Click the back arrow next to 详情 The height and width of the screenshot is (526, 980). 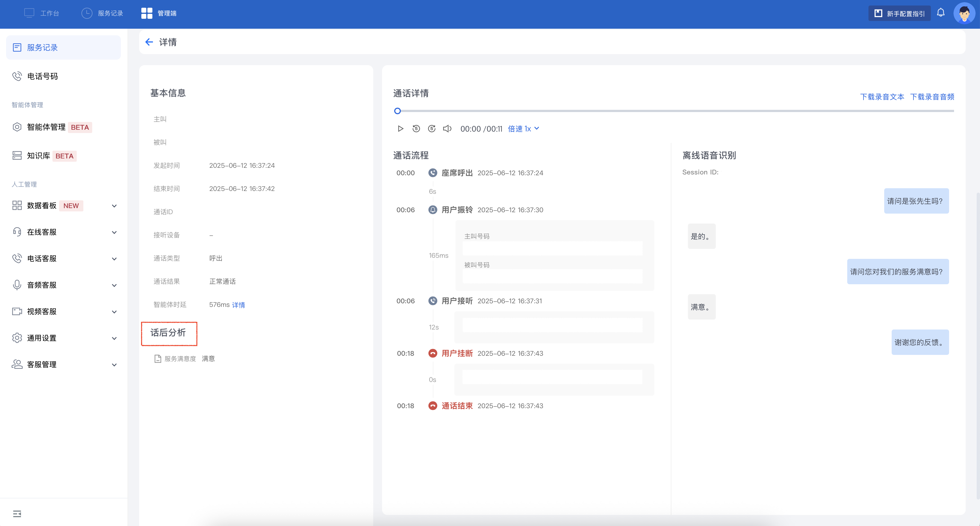pyautogui.click(x=149, y=42)
